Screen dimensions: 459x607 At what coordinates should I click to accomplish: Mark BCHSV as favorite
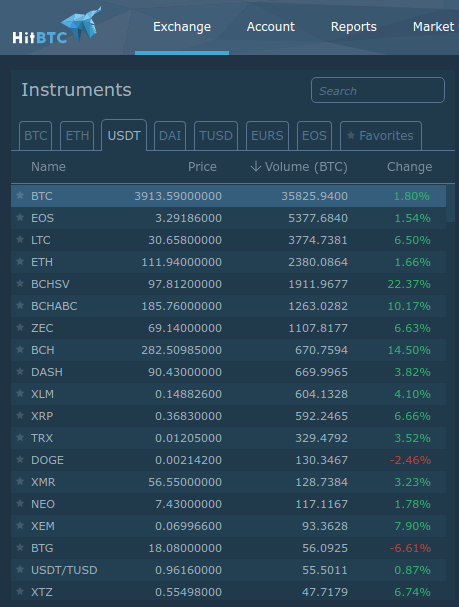coord(20,284)
